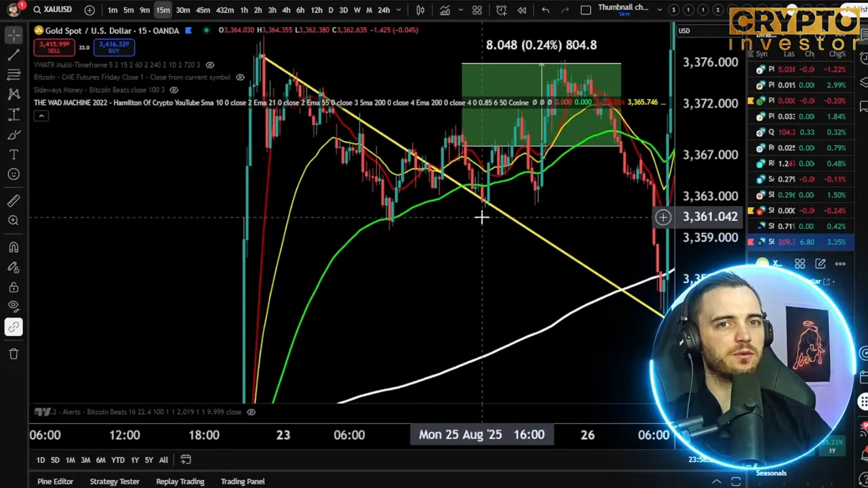868x488 pixels.
Task: Toggle visibility of Alerts Bitcoin Beats indicator
Action: click(251, 411)
